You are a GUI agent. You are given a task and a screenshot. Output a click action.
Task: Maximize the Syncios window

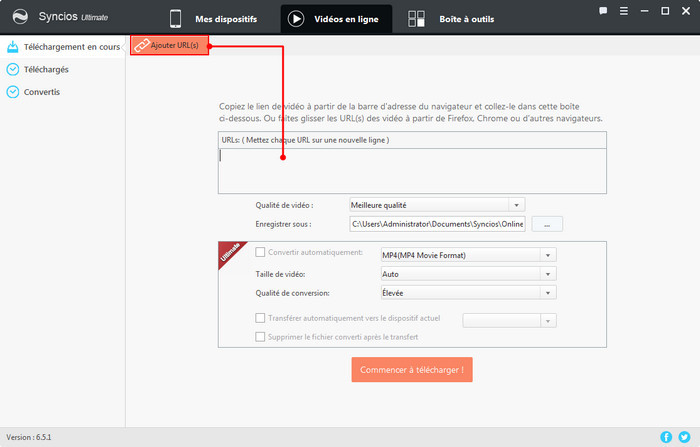pyautogui.click(x=665, y=11)
